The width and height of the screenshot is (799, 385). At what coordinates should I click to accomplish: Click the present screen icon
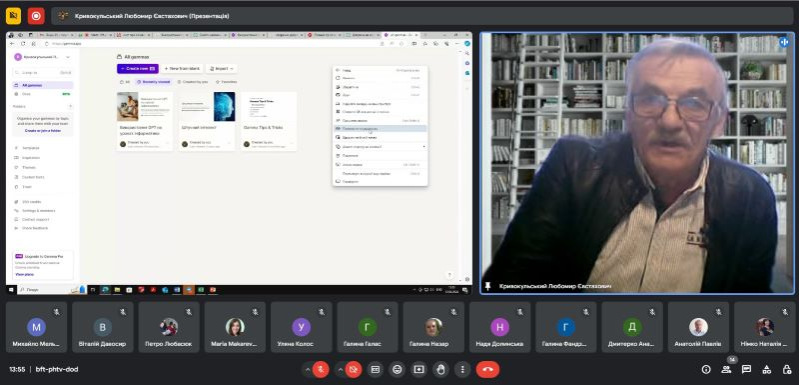(x=419, y=369)
